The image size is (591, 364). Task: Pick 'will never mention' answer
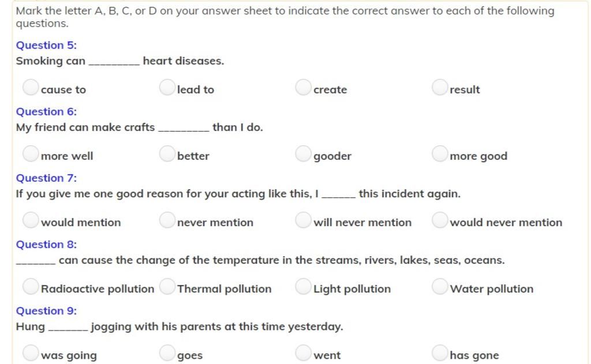tap(303, 220)
